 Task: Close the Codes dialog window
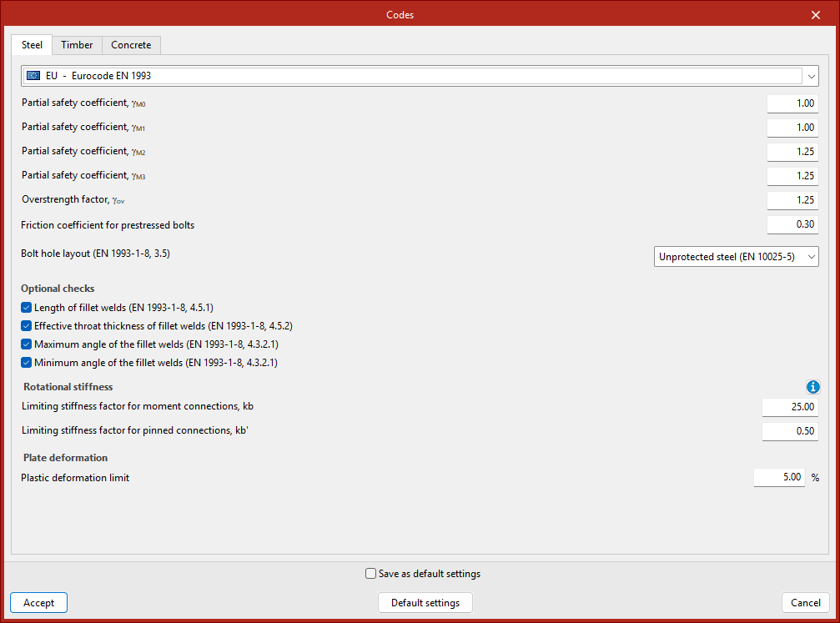[x=815, y=15]
